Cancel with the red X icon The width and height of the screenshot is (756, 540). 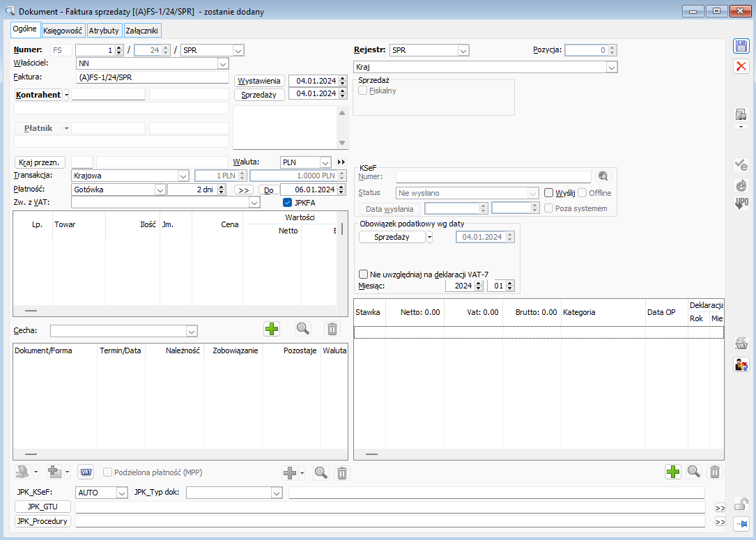click(741, 66)
